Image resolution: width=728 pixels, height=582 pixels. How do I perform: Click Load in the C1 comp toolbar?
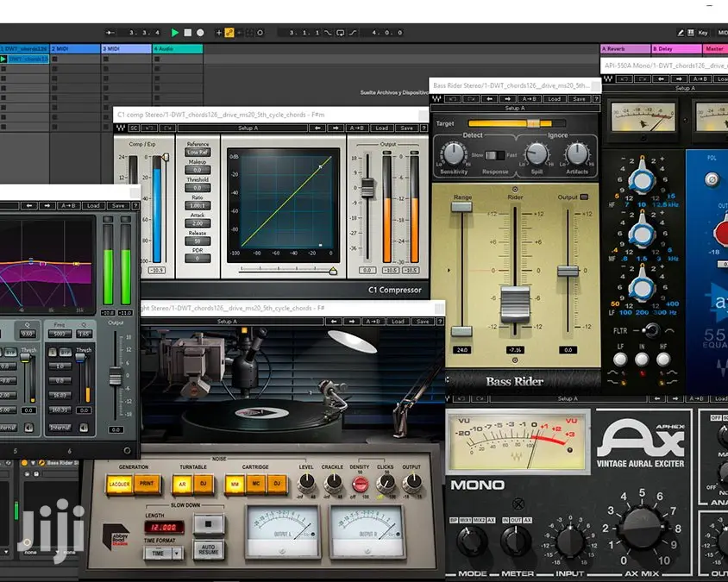[x=382, y=128]
